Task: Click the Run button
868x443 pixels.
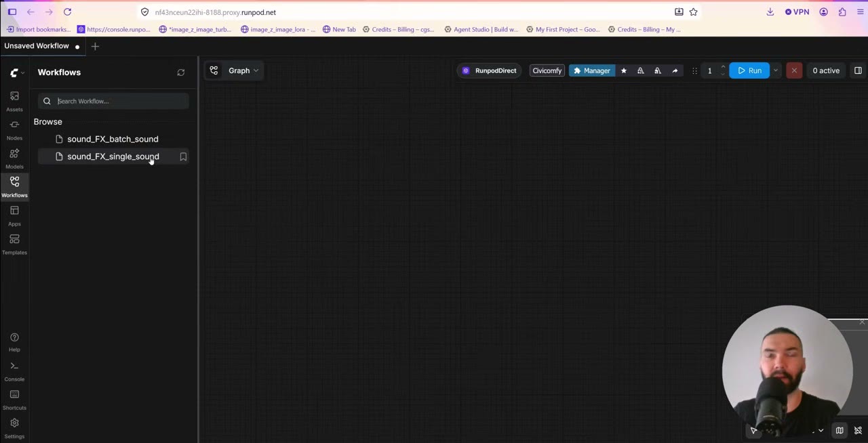Action: (x=749, y=70)
